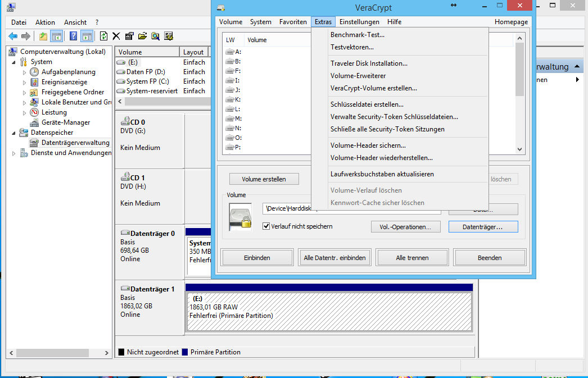Expand Dienste und Anwendungen node
This screenshot has width=588, height=378.
pos(14,153)
